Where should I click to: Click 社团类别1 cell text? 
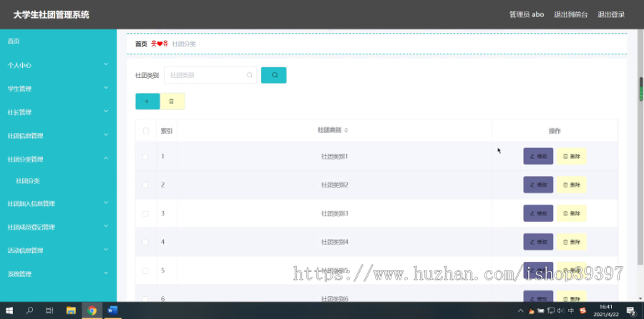point(334,157)
